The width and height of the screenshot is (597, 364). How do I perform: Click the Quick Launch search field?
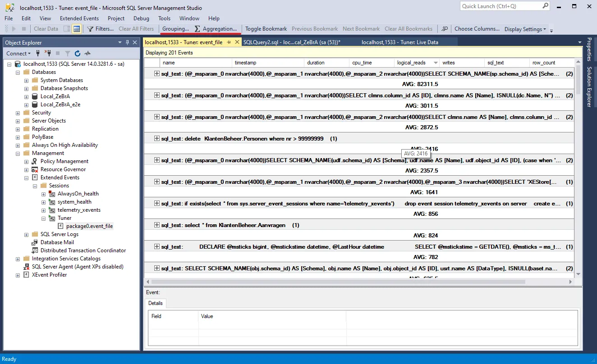[501, 6]
